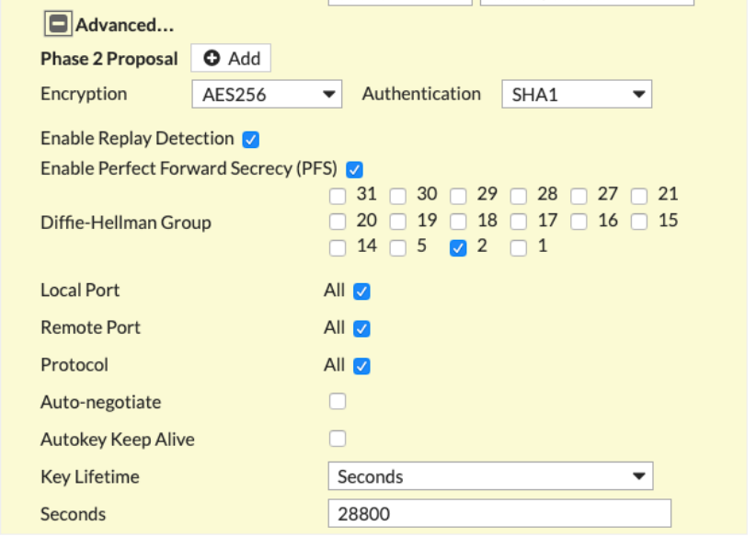
Task: Click the Seconds field showing 28800
Action: coord(499,514)
